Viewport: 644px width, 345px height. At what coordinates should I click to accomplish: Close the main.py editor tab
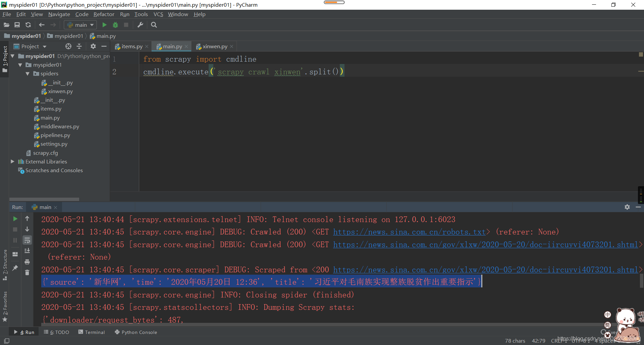point(186,47)
